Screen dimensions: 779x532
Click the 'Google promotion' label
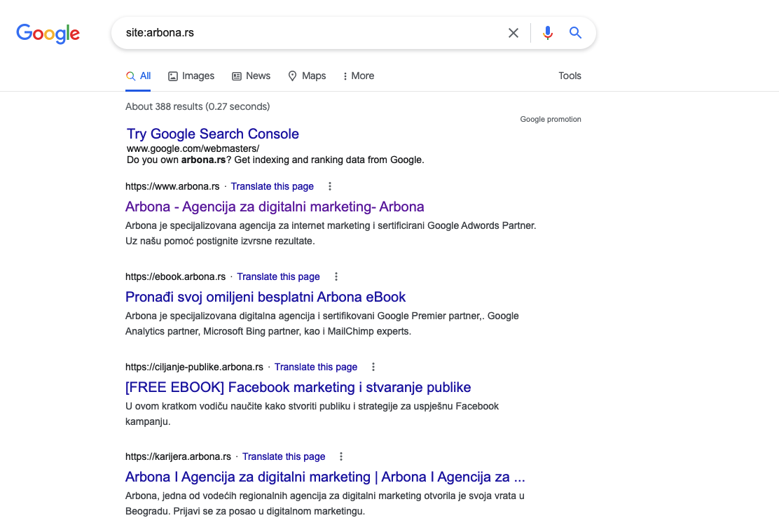[x=551, y=119]
